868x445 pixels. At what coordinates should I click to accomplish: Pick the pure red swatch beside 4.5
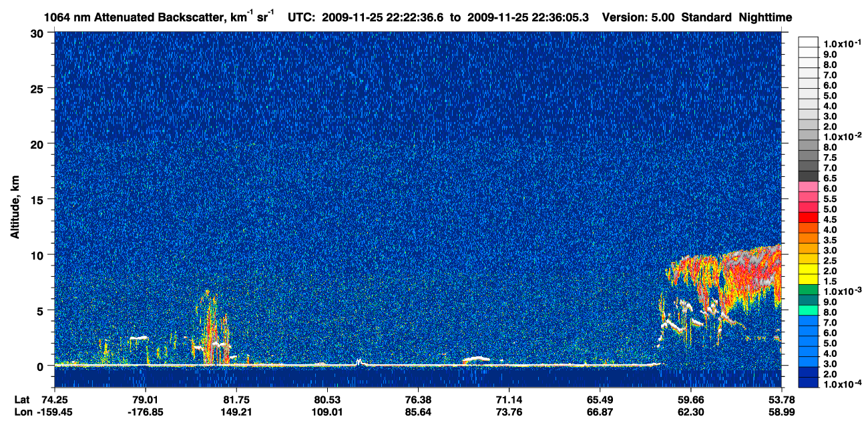pyautogui.click(x=809, y=217)
